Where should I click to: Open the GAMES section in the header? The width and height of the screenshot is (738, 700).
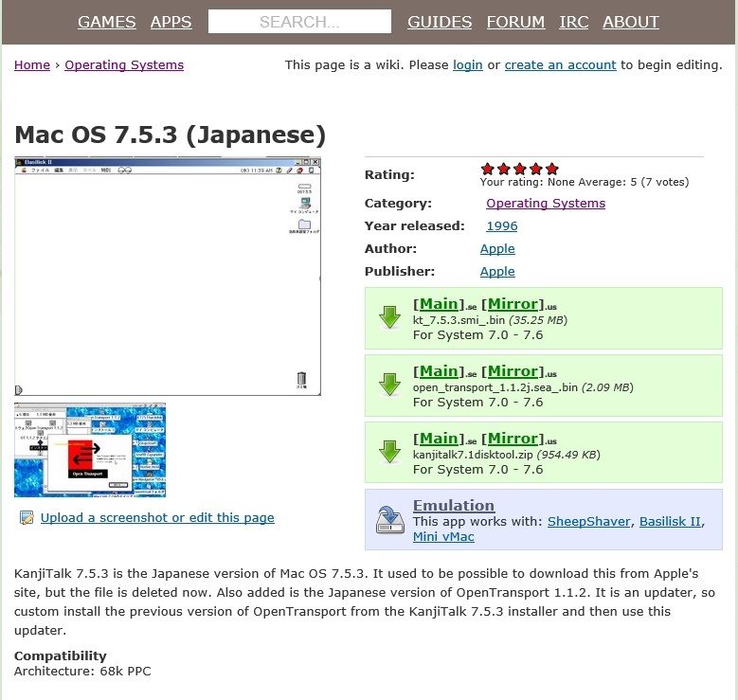(x=107, y=22)
